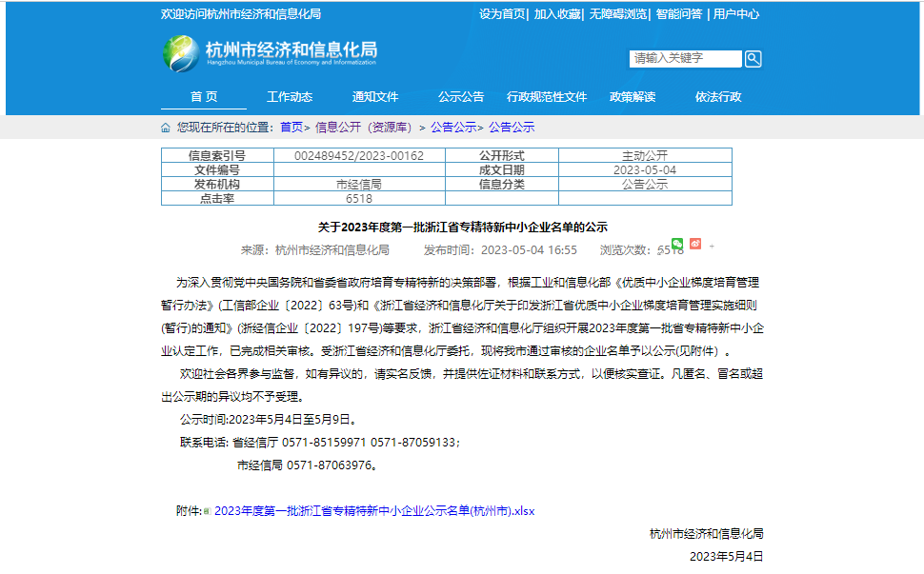Open the 公示公告 navigation menu

point(461,97)
